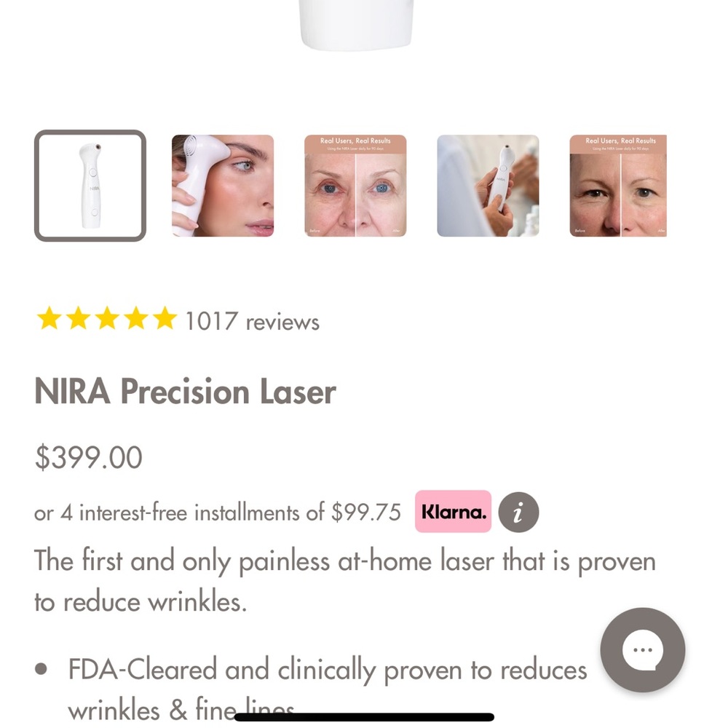Click the second star in the rating
This screenshot has width=728, height=728.
coord(79,318)
